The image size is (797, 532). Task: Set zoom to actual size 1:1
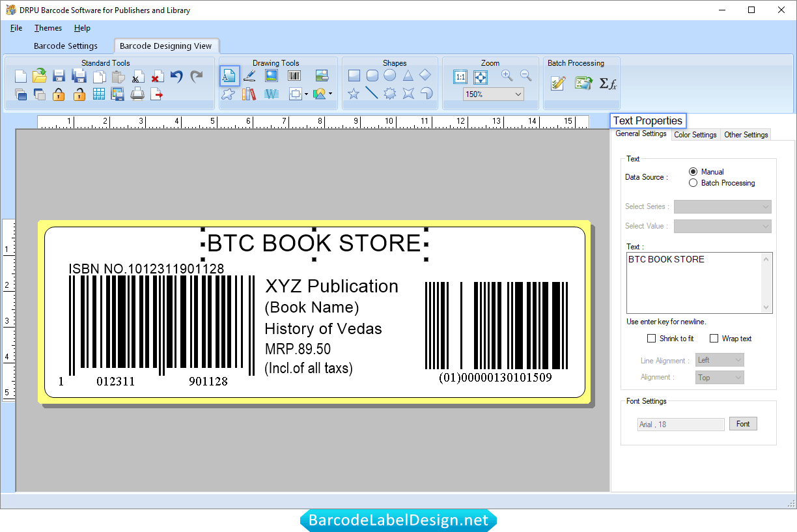point(460,77)
